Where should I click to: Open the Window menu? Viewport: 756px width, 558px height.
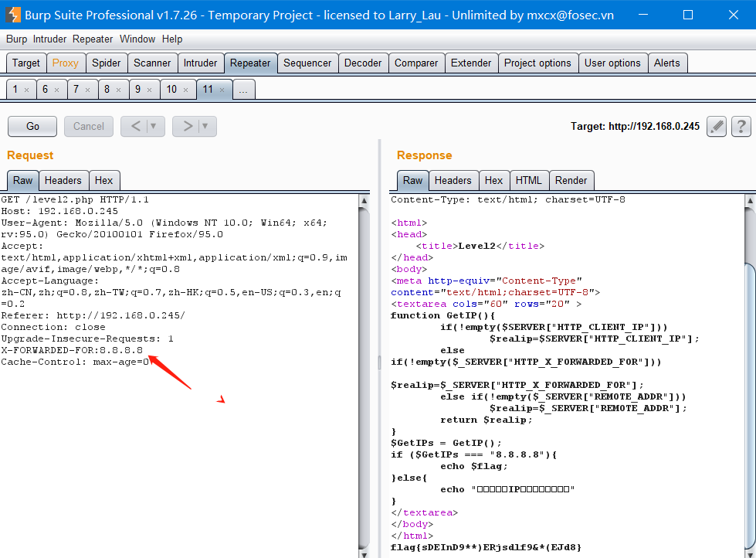(137, 39)
